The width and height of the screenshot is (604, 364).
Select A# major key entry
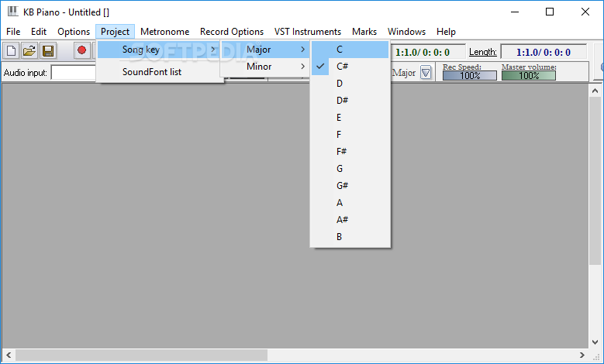pos(350,220)
